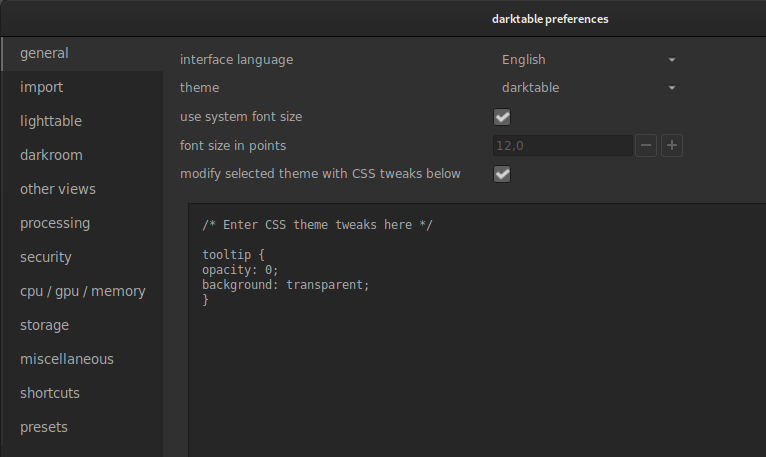Click the 'opacity: 0;' CSS line

click(x=240, y=270)
